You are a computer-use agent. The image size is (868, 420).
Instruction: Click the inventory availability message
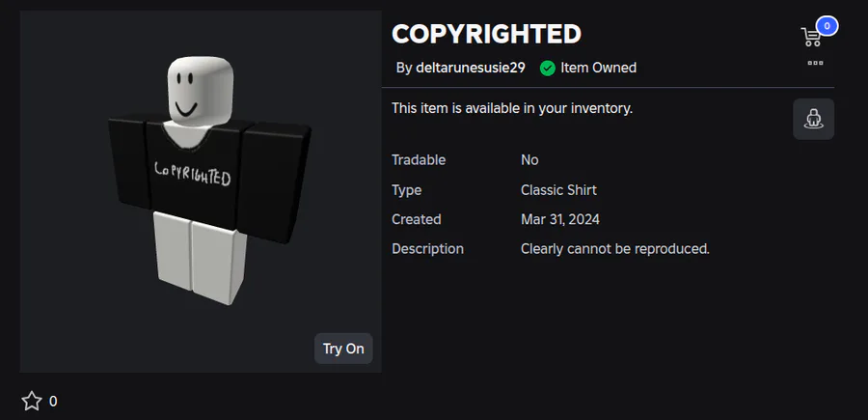pyautogui.click(x=512, y=108)
